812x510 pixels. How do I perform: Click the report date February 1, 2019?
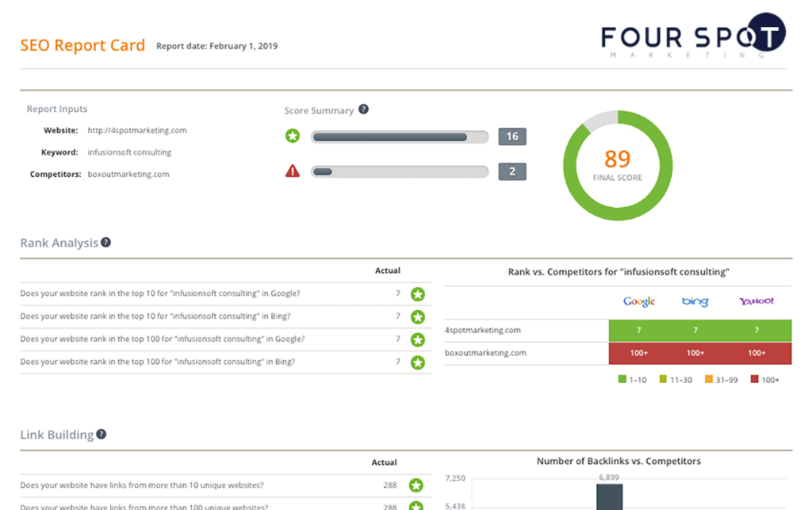(x=217, y=46)
